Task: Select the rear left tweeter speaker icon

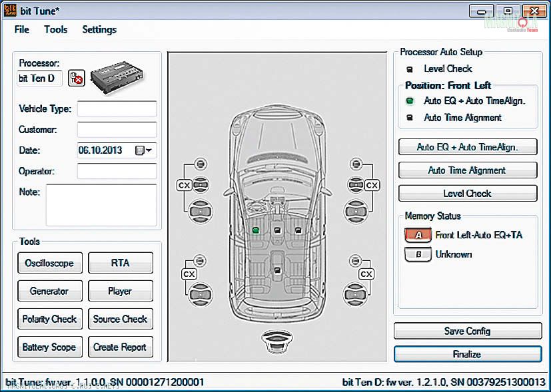Action: tap(200, 261)
